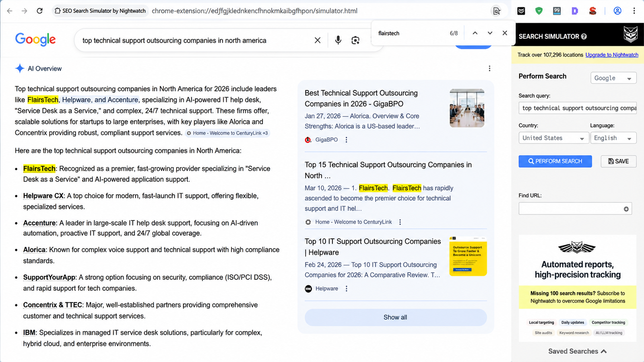Click the PERFORM SEARCH button
Viewport: 644px width, 362px height.
tap(555, 161)
